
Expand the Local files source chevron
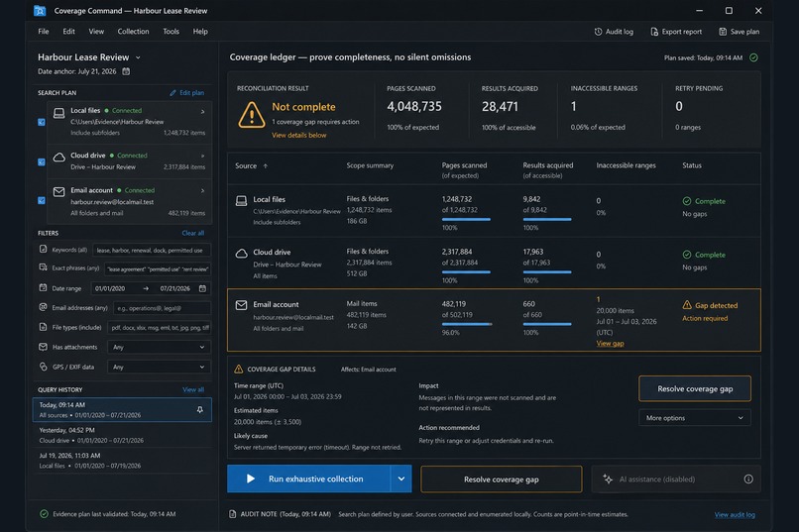click(202, 112)
